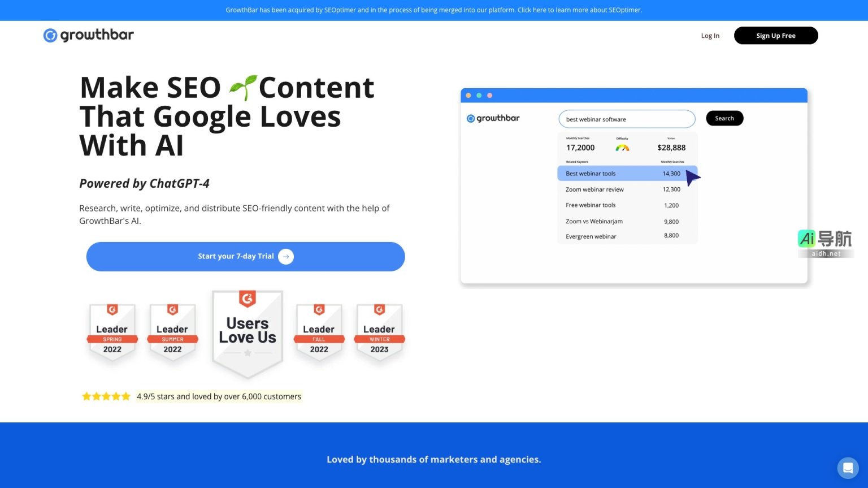Click the Ai导航 aidh.net watermark logo

click(x=825, y=243)
